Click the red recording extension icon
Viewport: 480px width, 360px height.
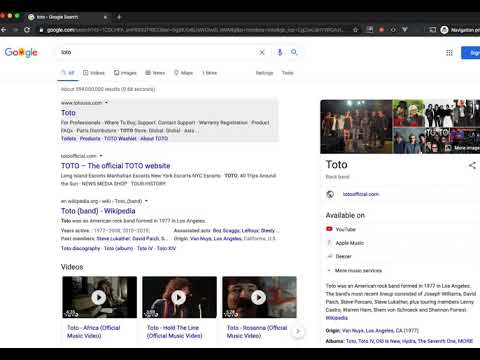[x=382, y=30]
